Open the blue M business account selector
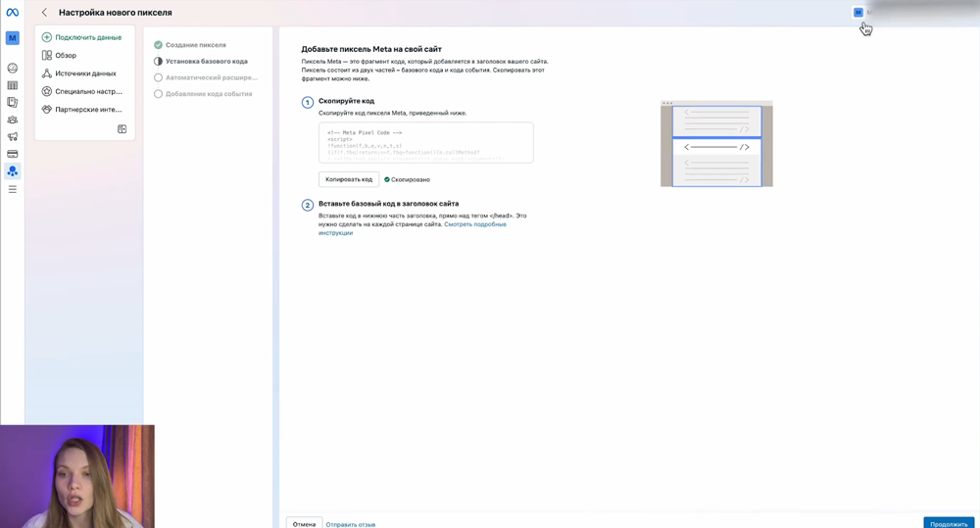The image size is (980, 528). (x=13, y=38)
